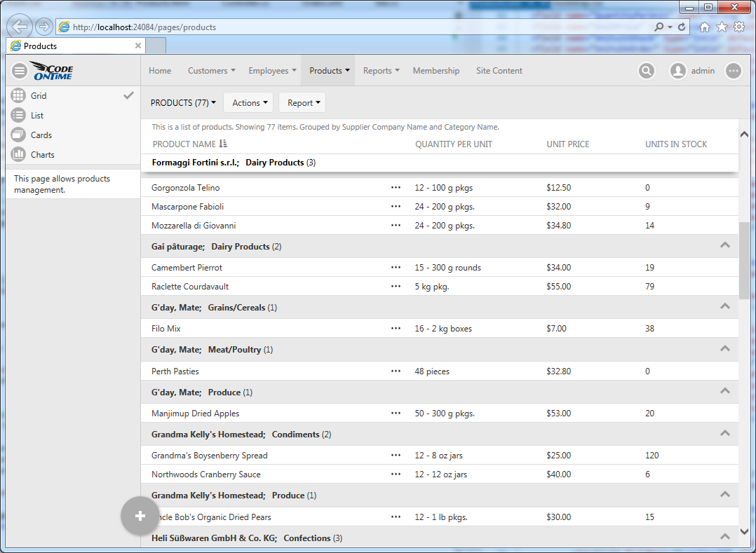Click the scrollbar up arrow
The height and width of the screenshot is (553, 756).
click(x=744, y=135)
